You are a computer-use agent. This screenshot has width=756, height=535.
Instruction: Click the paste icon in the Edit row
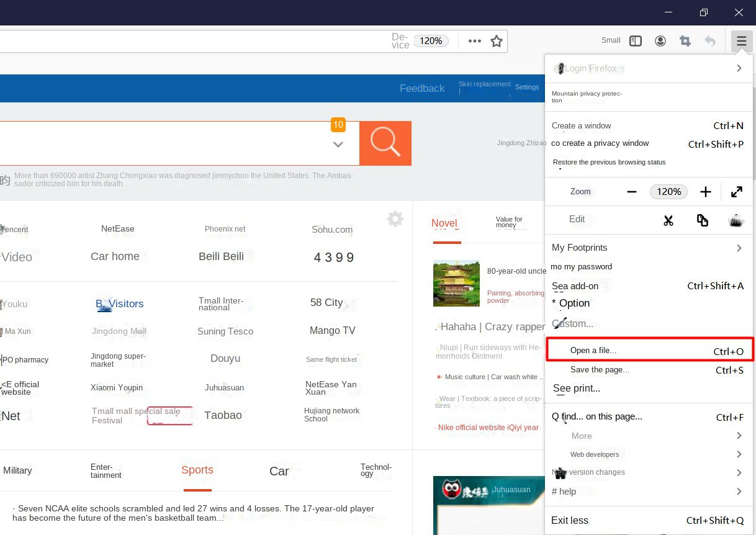click(736, 220)
